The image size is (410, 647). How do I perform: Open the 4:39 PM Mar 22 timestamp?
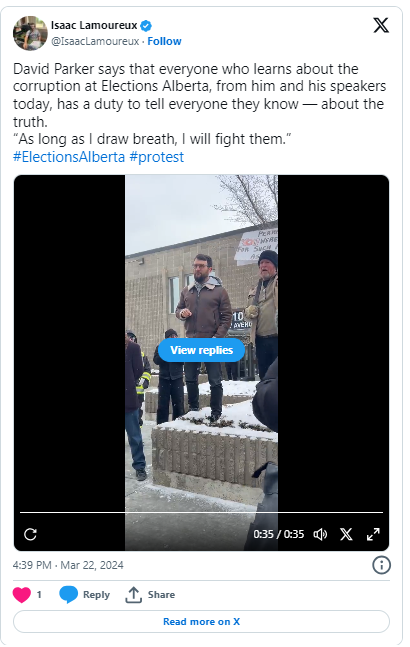[68, 565]
